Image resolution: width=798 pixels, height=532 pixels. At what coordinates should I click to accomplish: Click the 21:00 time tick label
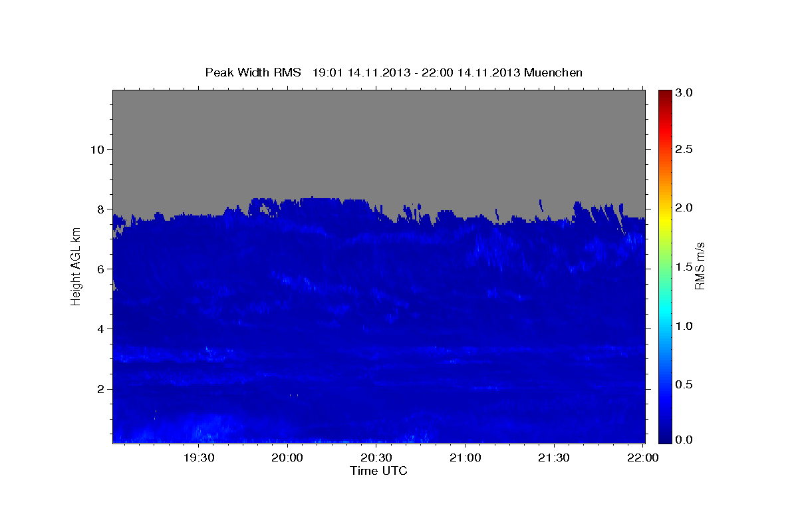point(465,458)
